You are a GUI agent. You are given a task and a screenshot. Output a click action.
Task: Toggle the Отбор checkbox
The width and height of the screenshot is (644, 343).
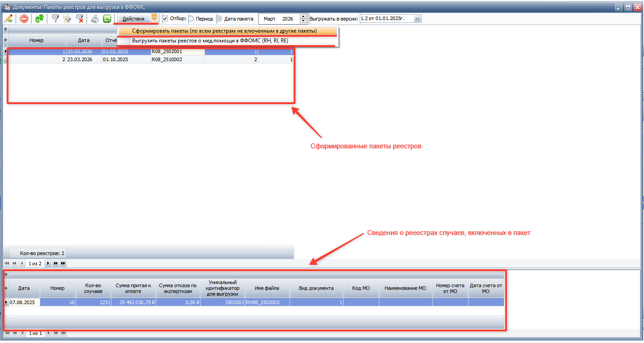165,19
